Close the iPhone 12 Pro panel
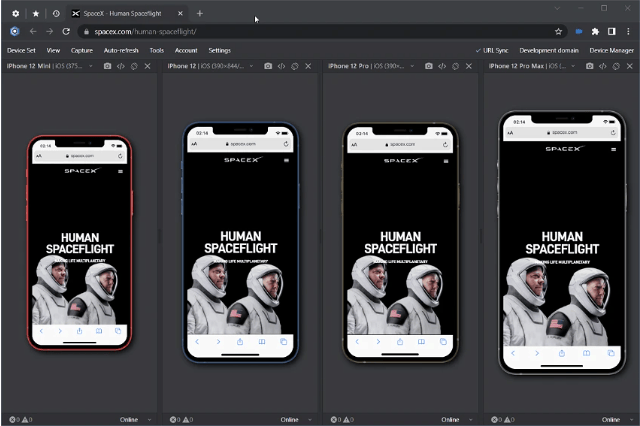 tap(469, 66)
